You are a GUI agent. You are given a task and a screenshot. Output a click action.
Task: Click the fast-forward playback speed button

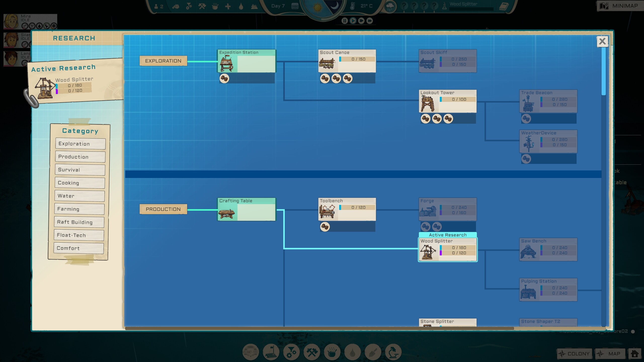click(362, 21)
